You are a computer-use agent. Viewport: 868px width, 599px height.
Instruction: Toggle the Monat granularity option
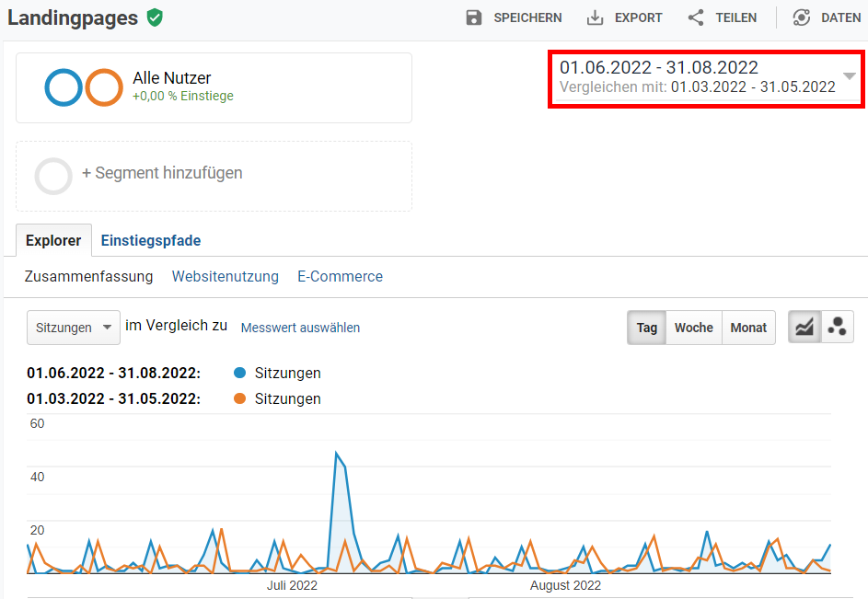(748, 328)
